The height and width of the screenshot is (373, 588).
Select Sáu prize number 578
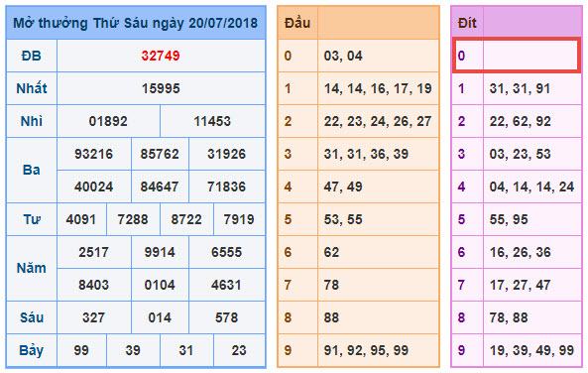pyautogui.click(x=226, y=317)
